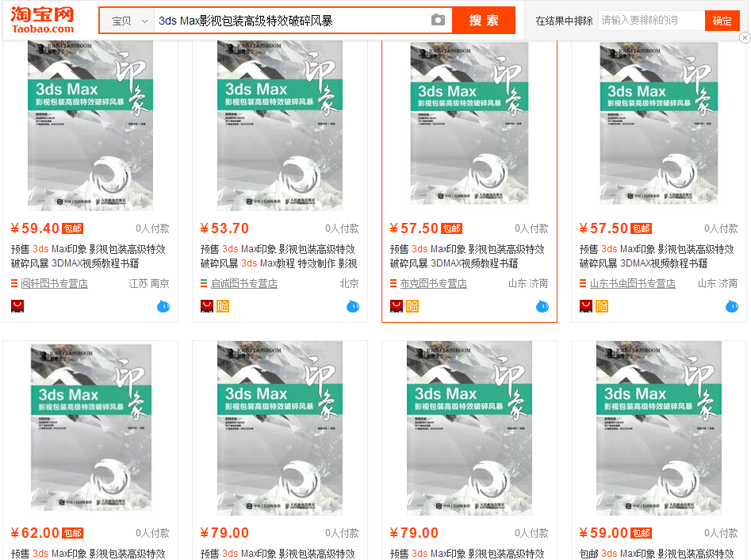
Task: Click the shop-type icon beside 山东书虫图书专营店
Action: [x=584, y=284]
